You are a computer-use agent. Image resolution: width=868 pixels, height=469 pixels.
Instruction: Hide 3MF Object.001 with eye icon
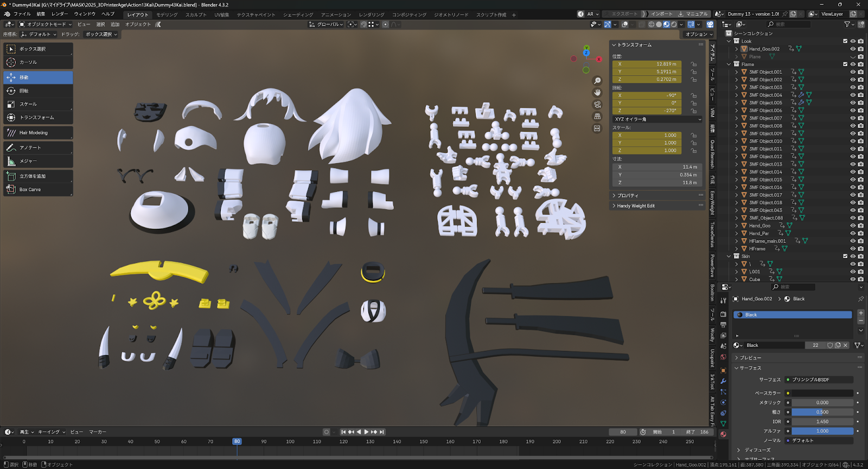click(x=853, y=72)
